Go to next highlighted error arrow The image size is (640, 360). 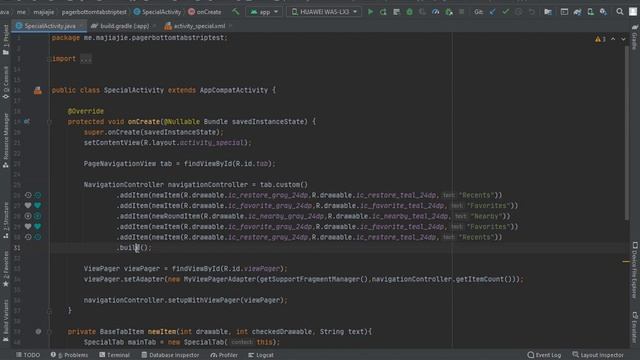pos(623,39)
